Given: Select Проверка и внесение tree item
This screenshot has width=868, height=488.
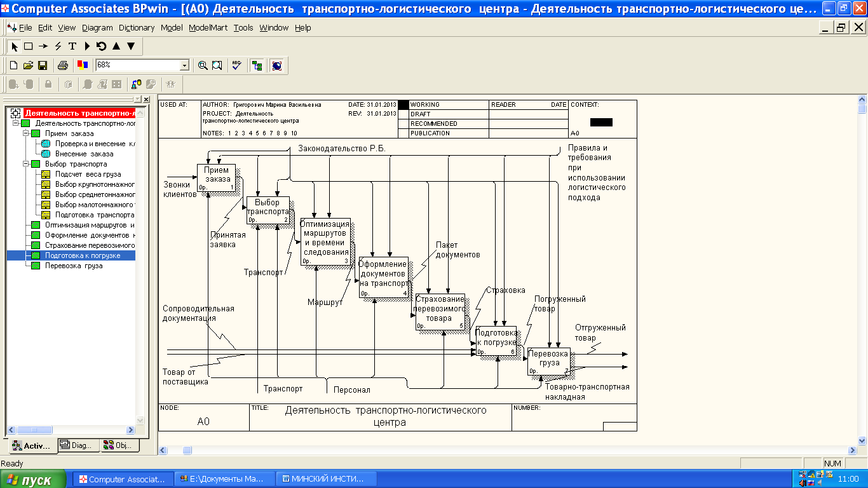Looking at the screenshot, I should 95,144.
